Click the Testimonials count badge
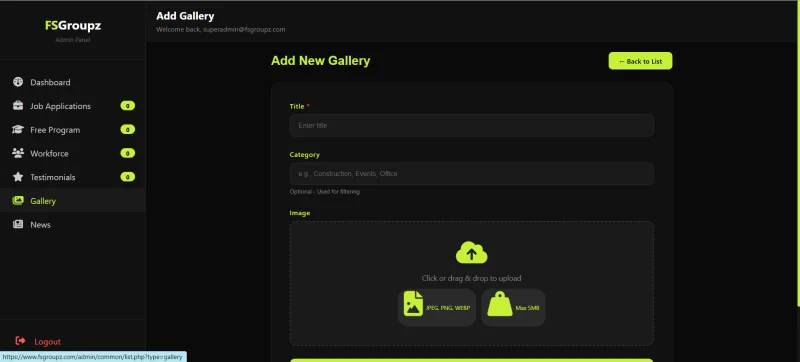 (x=128, y=177)
